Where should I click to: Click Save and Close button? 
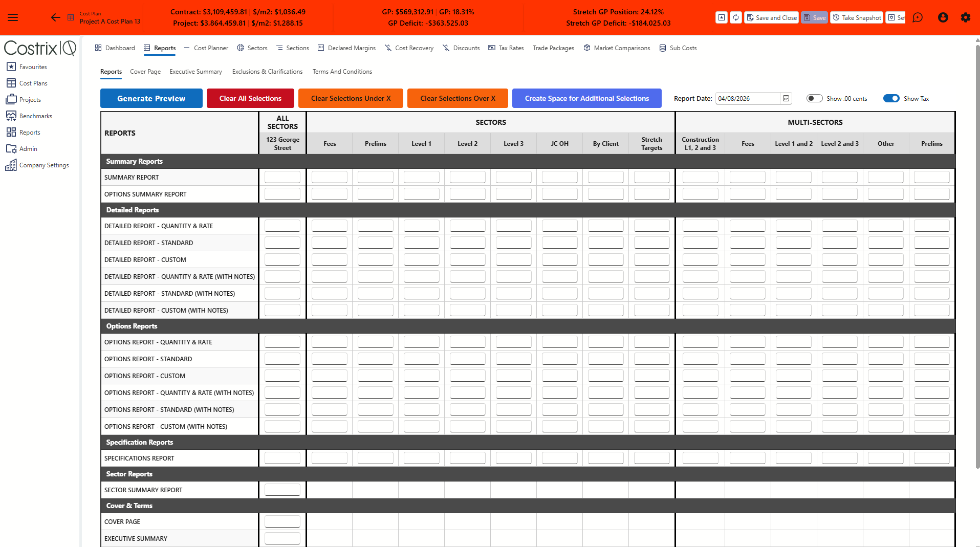(772, 17)
